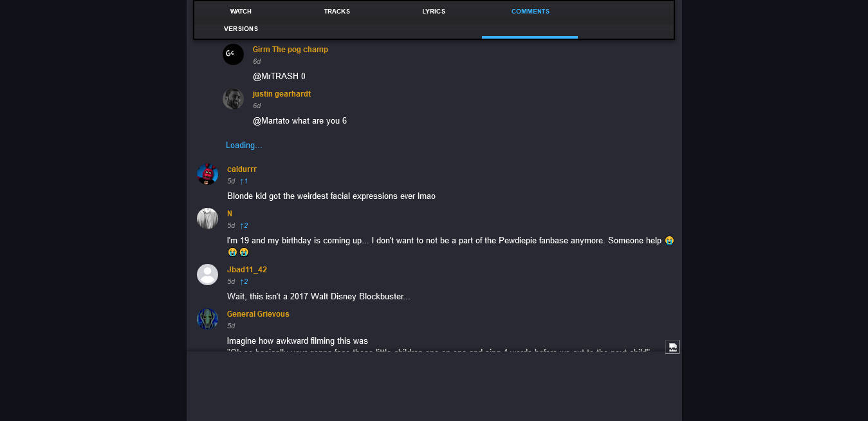
Task: Open General Grievous's avatar
Action: pyautogui.click(x=207, y=319)
